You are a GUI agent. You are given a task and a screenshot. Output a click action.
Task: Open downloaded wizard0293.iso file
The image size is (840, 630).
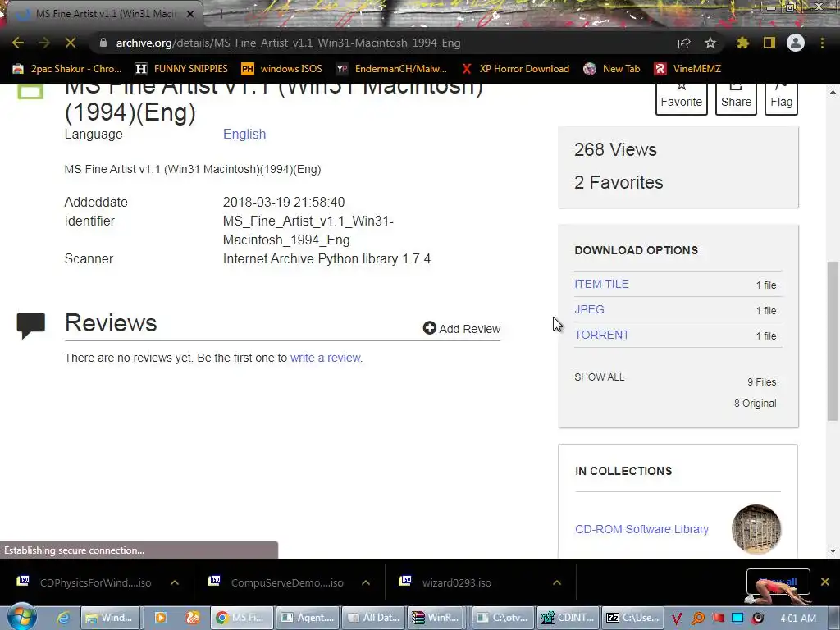[x=447, y=582]
